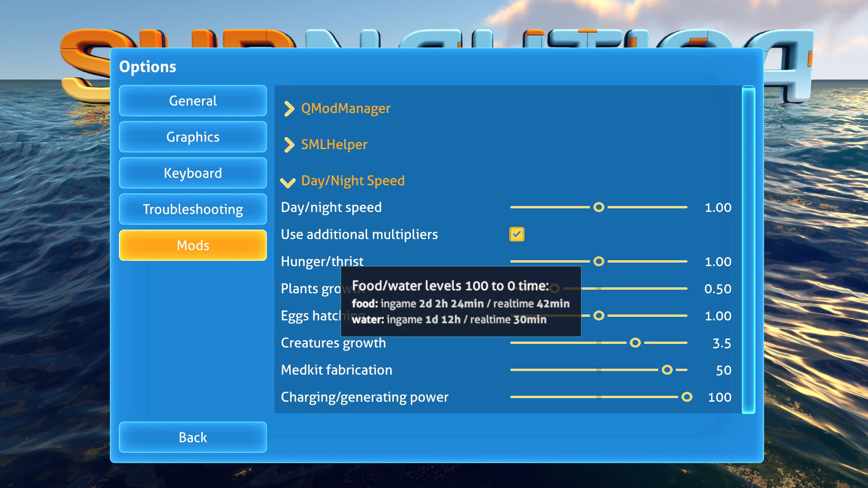868x488 pixels.
Task: Select the Mods tab
Action: [x=193, y=245]
